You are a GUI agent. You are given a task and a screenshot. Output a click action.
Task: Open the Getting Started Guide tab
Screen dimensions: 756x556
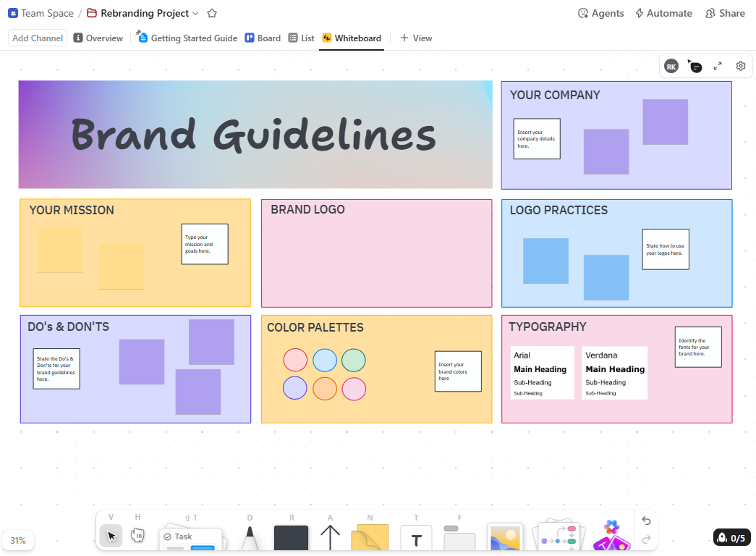(x=186, y=38)
